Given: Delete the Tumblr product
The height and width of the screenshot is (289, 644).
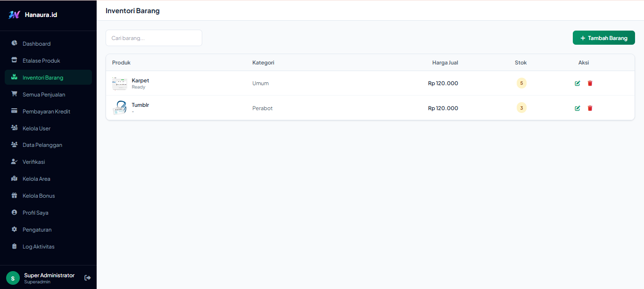Looking at the screenshot, I should [590, 108].
